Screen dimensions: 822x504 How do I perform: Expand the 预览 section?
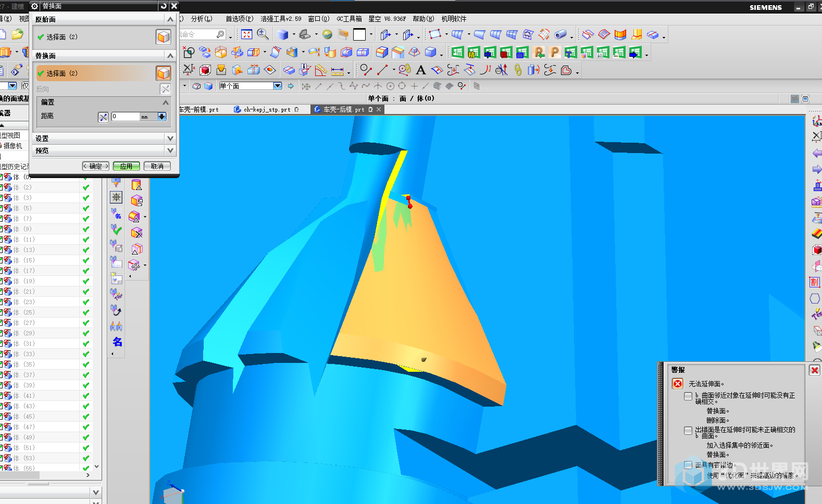(170, 150)
